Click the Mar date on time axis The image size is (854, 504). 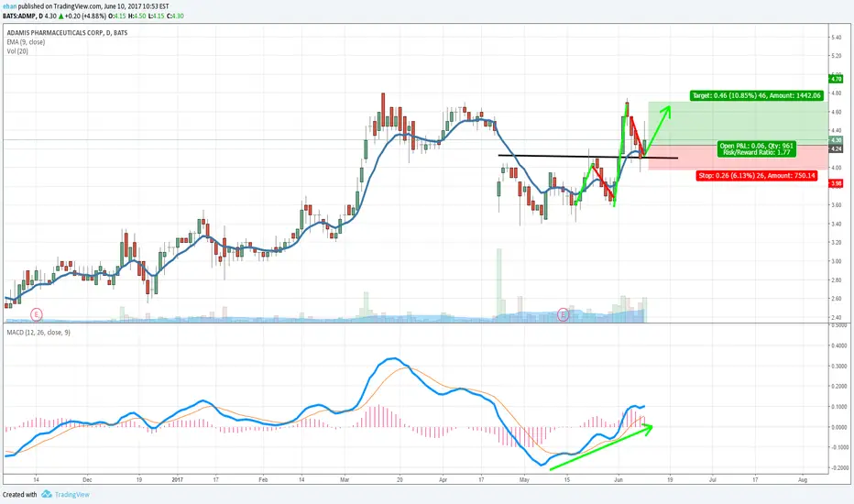click(345, 480)
